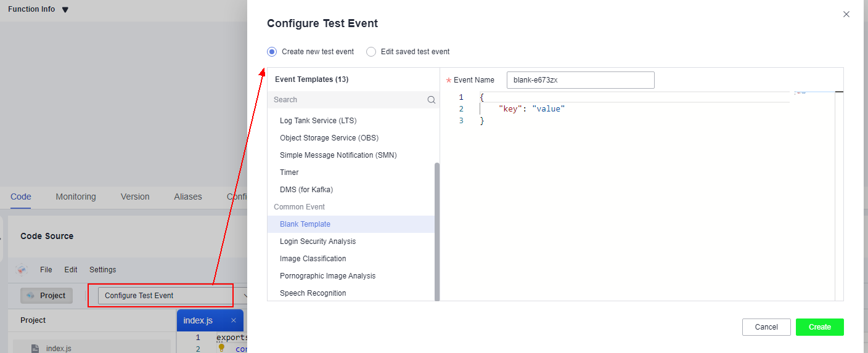Open the File menu
The image size is (868, 353).
(46, 270)
